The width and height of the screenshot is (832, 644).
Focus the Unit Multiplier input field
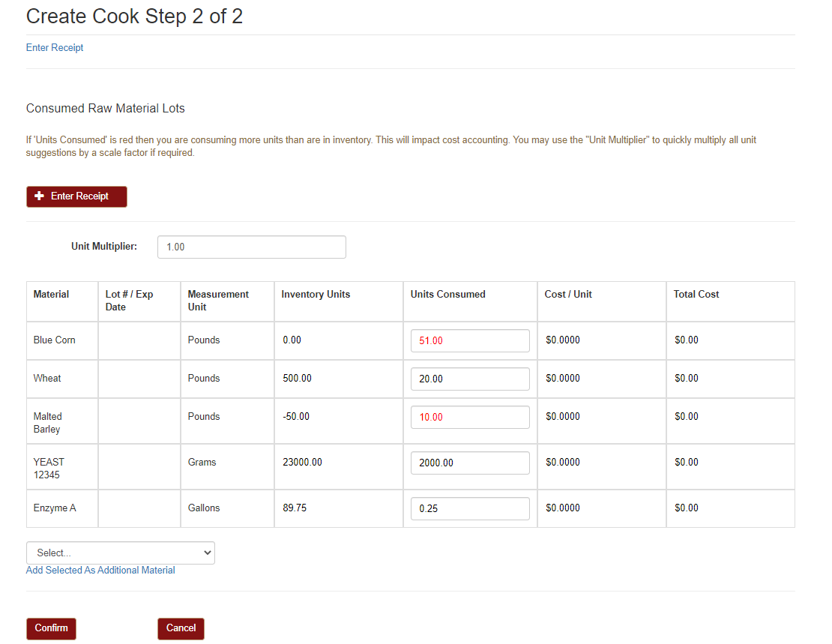pyautogui.click(x=251, y=247)
